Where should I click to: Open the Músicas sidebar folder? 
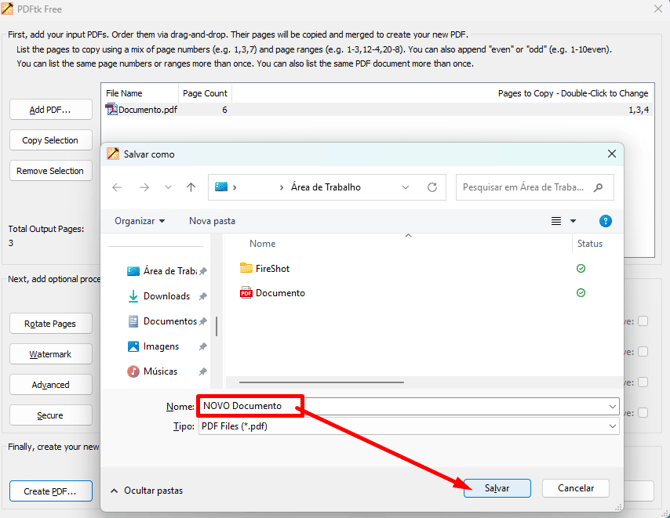click(x=160, y=371)
